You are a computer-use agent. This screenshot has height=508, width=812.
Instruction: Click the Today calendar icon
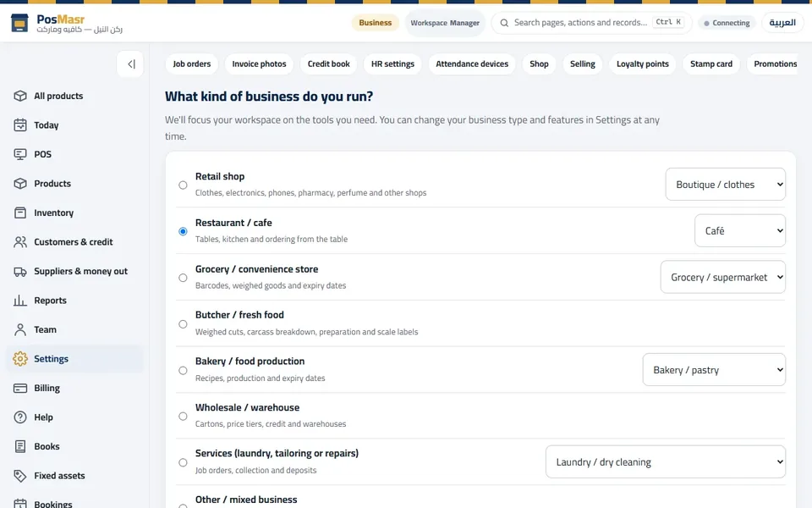pyautogui.click(x=20, y=125)
